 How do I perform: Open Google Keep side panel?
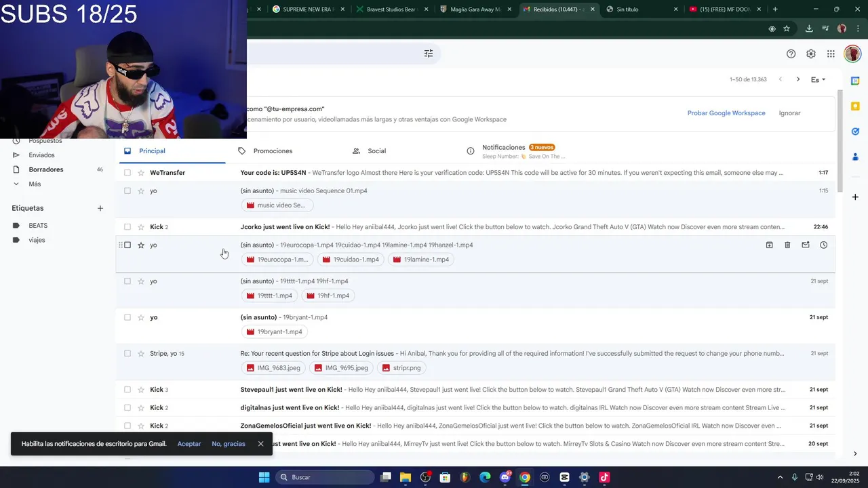(855, 106)
